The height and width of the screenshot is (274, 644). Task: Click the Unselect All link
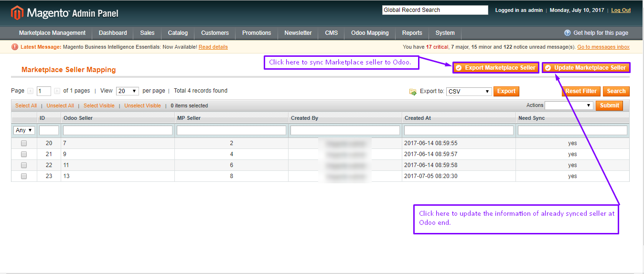pos(60,105)
